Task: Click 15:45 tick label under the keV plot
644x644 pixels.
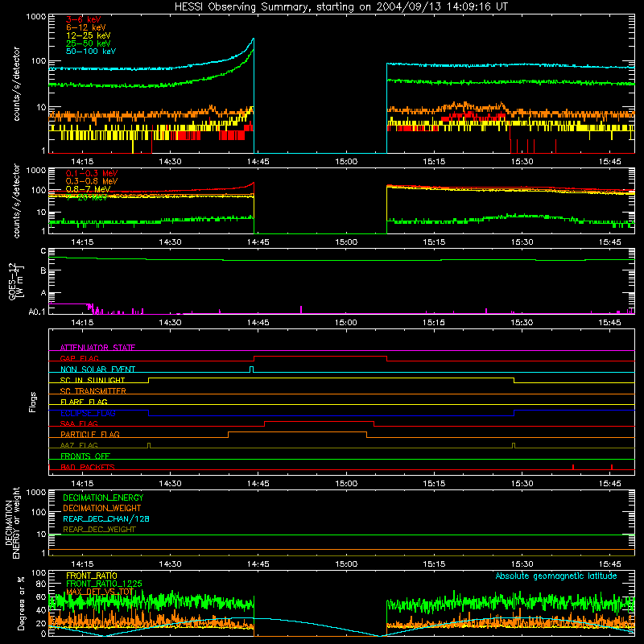Action: pyautogui.click(x=610, y=162)
